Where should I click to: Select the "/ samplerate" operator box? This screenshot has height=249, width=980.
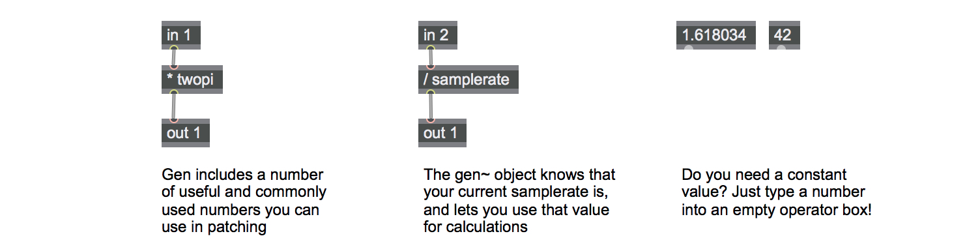tap(468, 80)
